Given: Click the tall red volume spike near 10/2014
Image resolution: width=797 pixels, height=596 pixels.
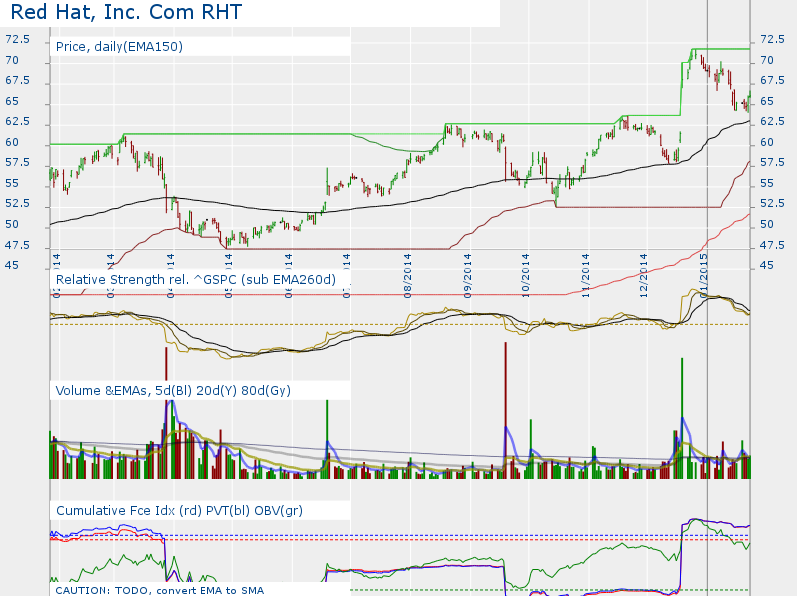Looking at the screenshot, I should pos(505,410).
